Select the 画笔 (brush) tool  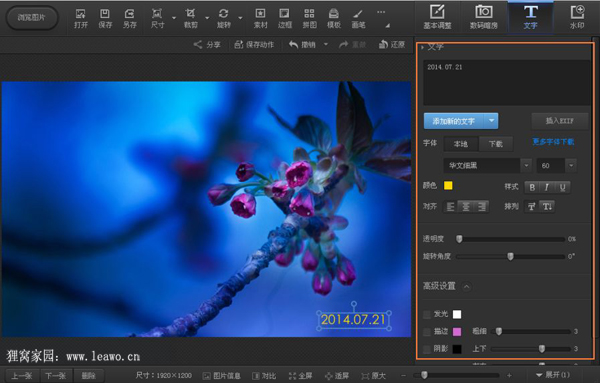(x=358, y=19)
